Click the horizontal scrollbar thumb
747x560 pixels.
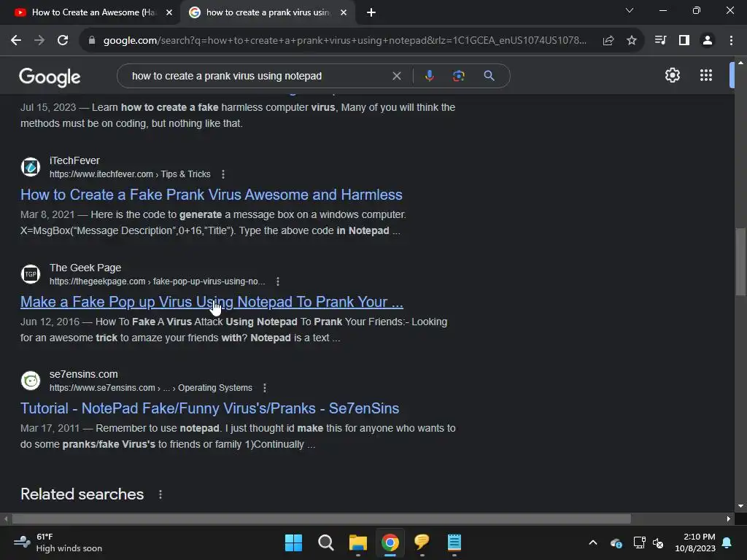[322, 518]
